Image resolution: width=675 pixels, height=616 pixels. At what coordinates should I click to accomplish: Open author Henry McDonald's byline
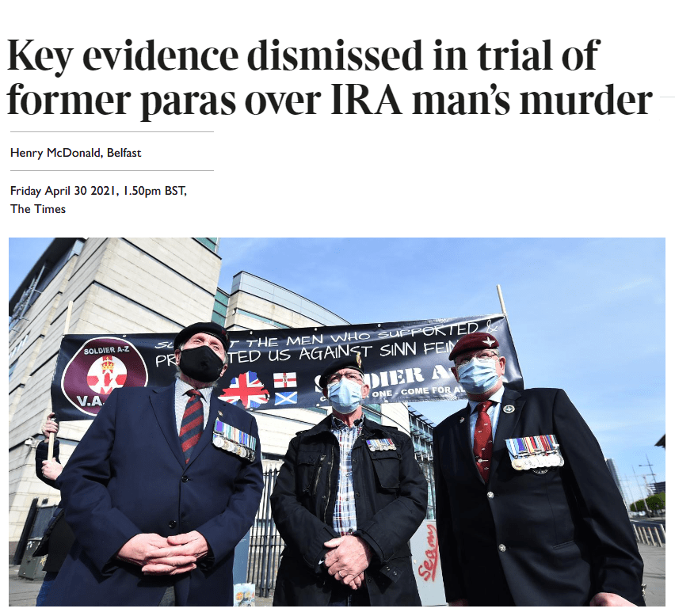click(x=55, y=153)
